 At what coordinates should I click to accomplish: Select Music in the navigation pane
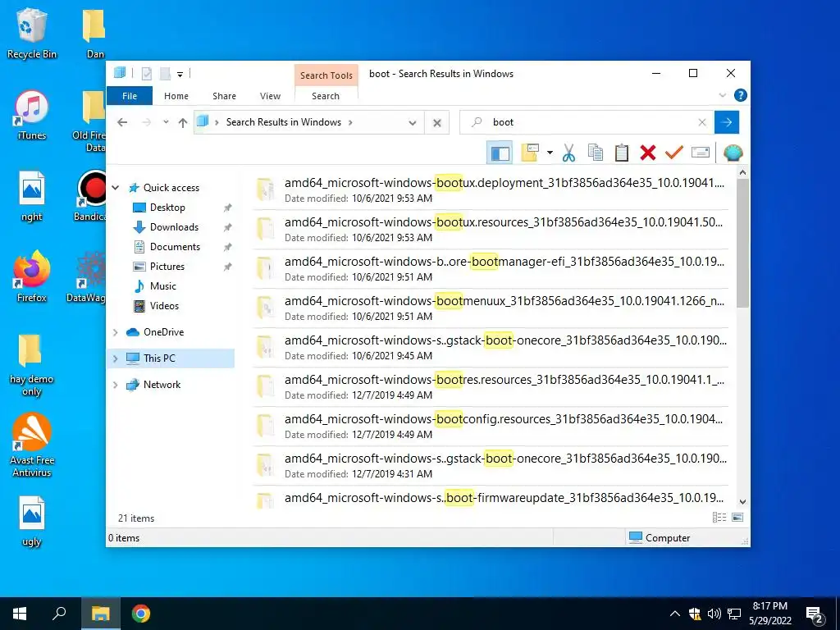[x=163, y=286]
